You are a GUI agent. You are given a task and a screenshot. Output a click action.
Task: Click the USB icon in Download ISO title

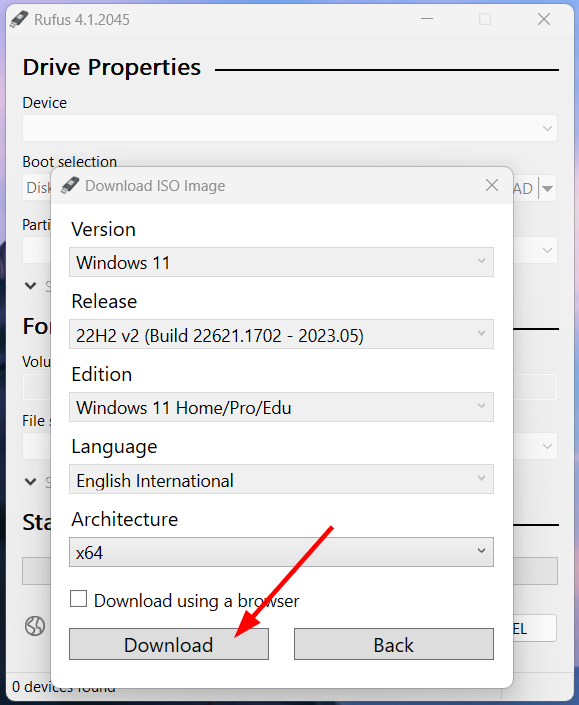[x=70, y=185]
